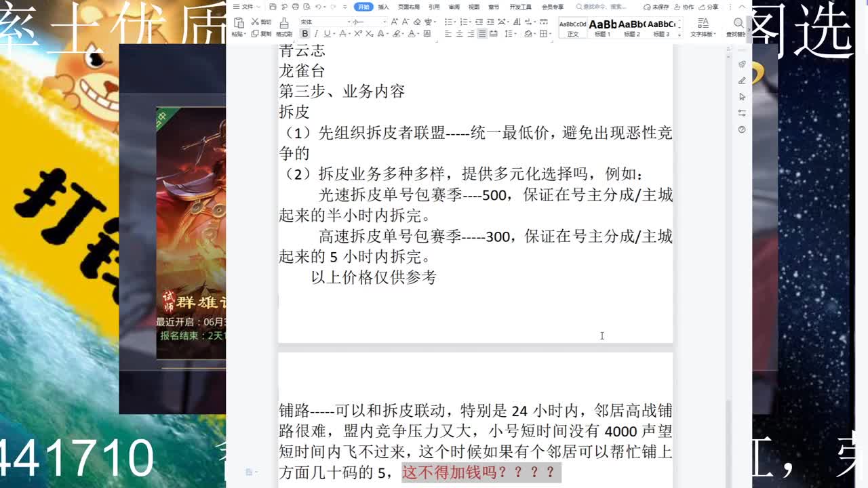Viewport: 868px width, 488px height.
Task: Open the 文字排版 dropdown
Action: (703, 34)
